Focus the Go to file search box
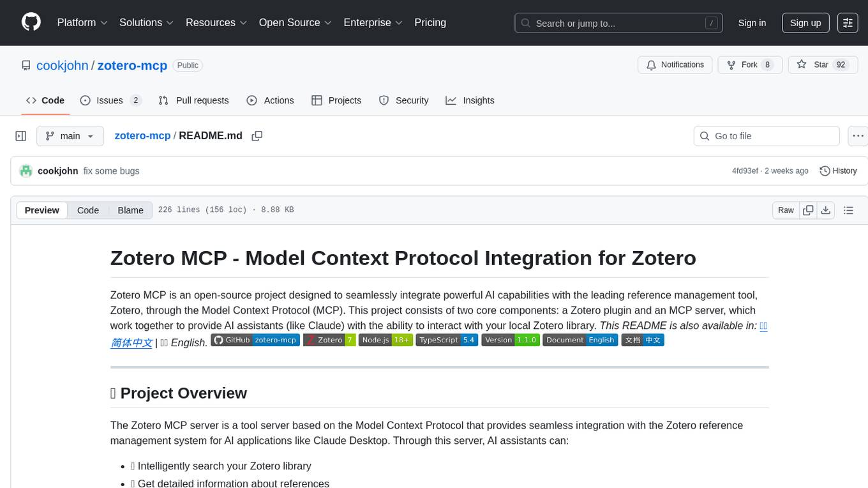The image size is (868, 488). (x=767, y=136)
